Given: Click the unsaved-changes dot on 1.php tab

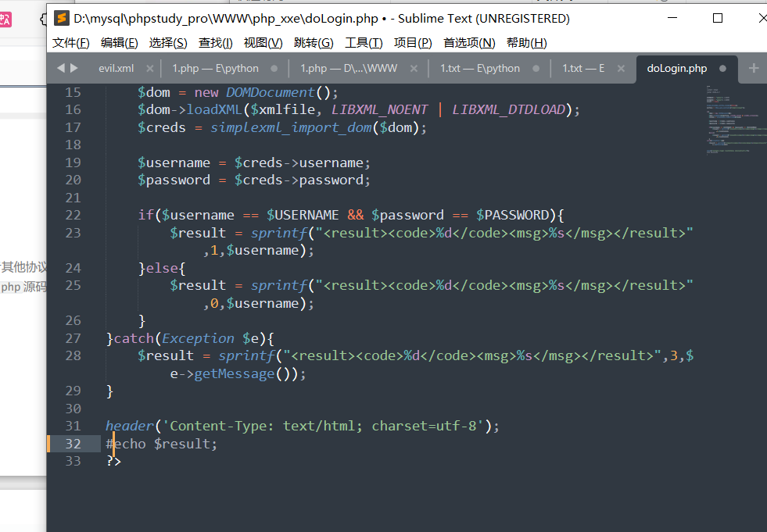Looking at the screenshot, I should click(x=274, y=69).
